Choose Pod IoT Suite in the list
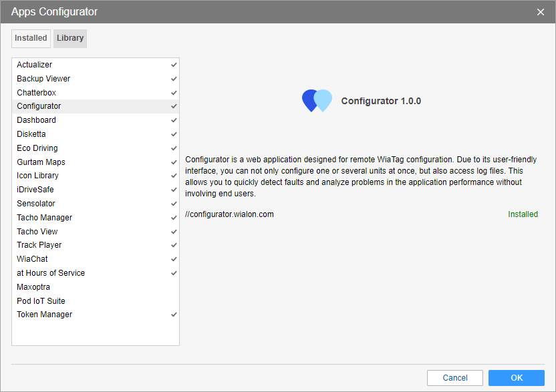Screen dimensions: 556x392 pos(41,301)
